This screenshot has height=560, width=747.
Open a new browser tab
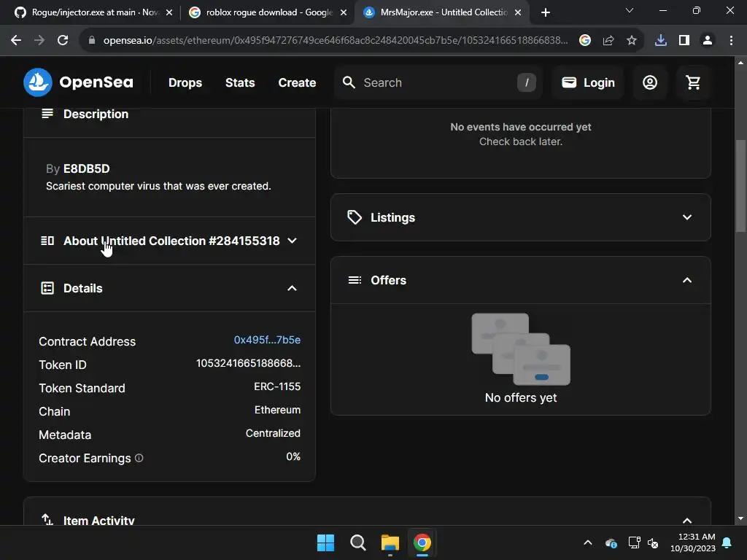[x=546, y=12]
